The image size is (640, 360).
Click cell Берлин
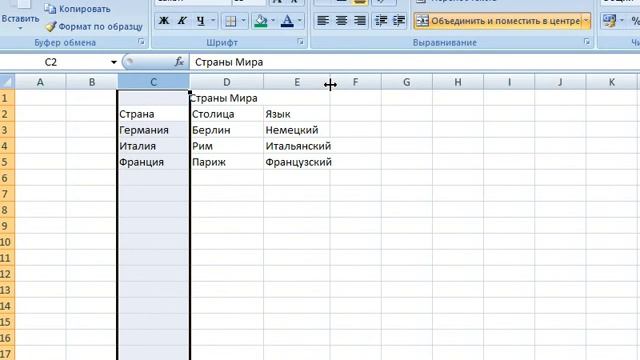(x=227, y=130)
